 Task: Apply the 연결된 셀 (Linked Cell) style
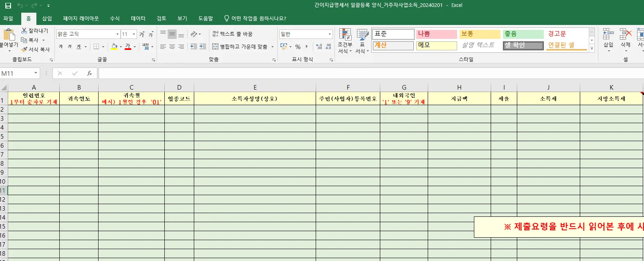[x=566, y=45]
